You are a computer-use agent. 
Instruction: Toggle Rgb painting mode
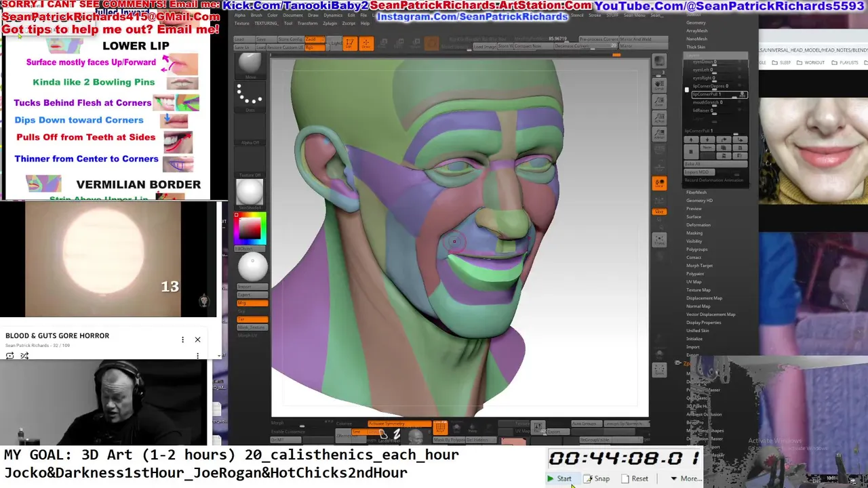[x=315, y=47]
